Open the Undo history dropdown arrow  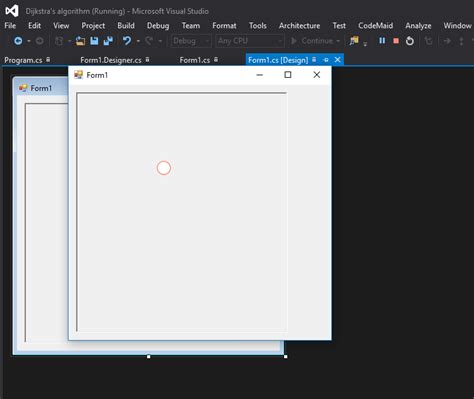pos(138,41)
